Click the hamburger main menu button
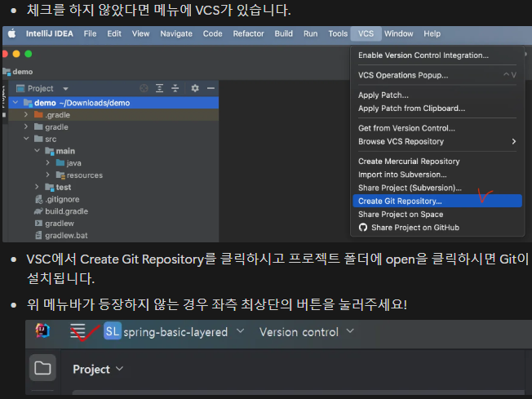532x399 pixels. click(78, 331)
